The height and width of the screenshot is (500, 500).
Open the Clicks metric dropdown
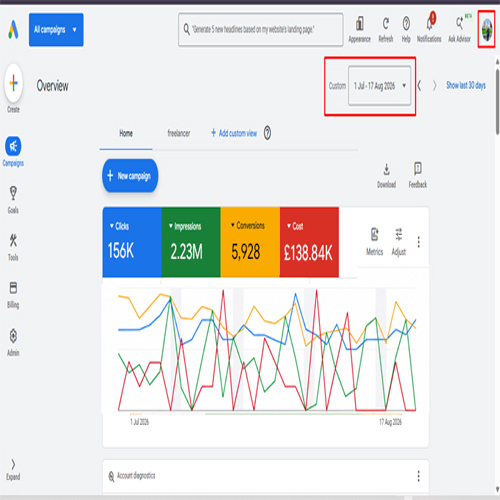119,226
